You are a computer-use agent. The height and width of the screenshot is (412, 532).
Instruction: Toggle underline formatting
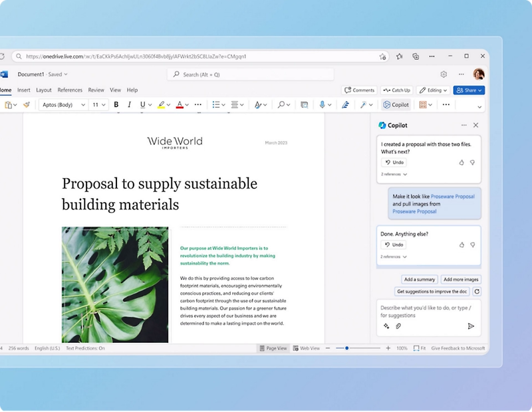[x=142, y=105]
